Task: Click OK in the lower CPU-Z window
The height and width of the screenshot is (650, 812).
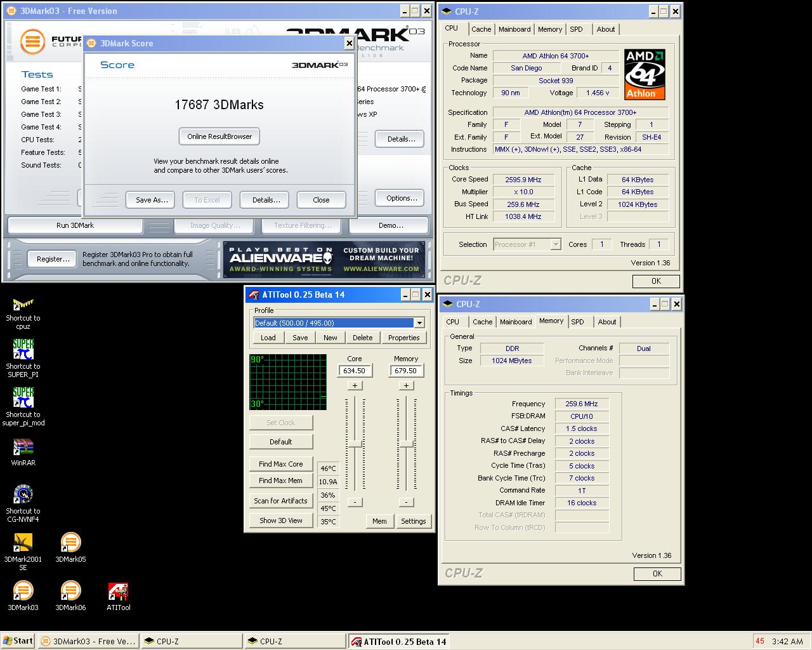Action: pos(657,574)
